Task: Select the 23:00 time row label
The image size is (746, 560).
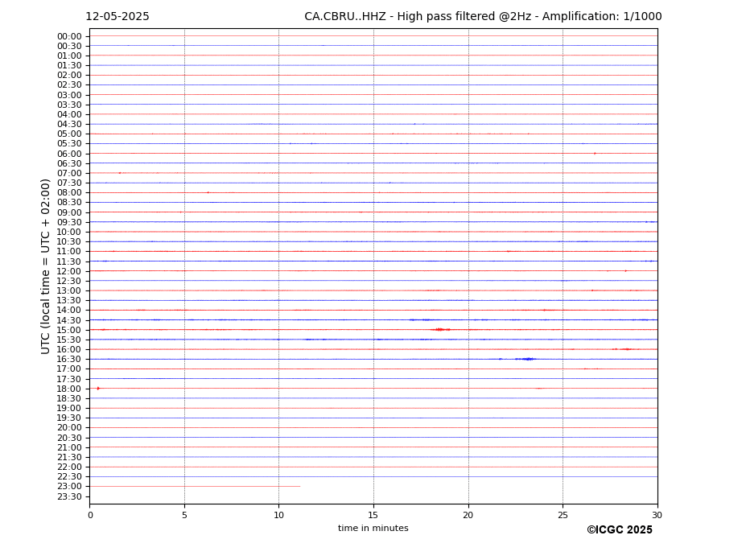Action: click(x=69, y=487)
